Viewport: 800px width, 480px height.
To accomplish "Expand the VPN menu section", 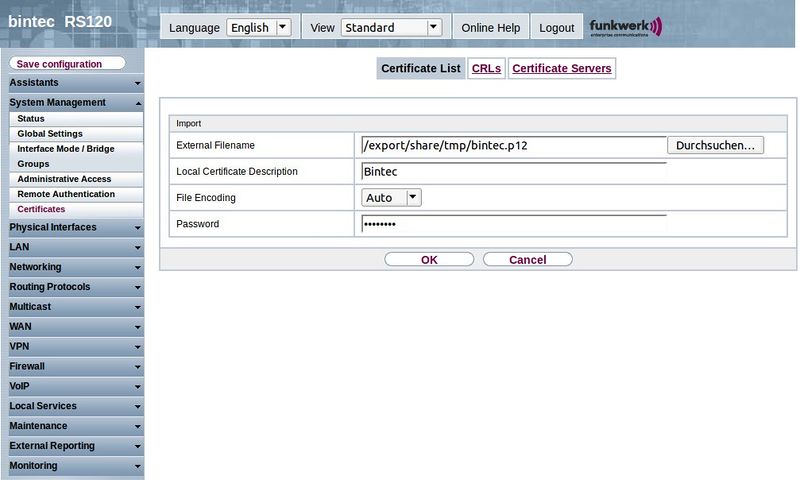I will pos(73,346).
